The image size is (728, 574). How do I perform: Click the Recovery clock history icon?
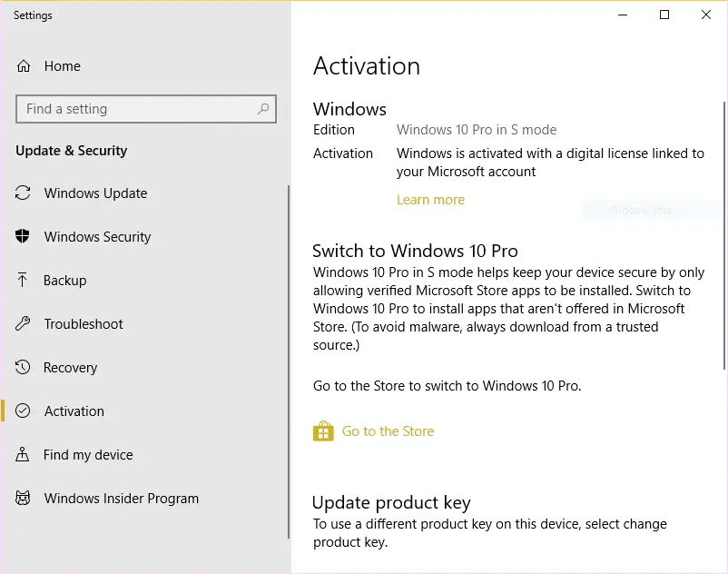pyautogui.click(x=23, y=367)
